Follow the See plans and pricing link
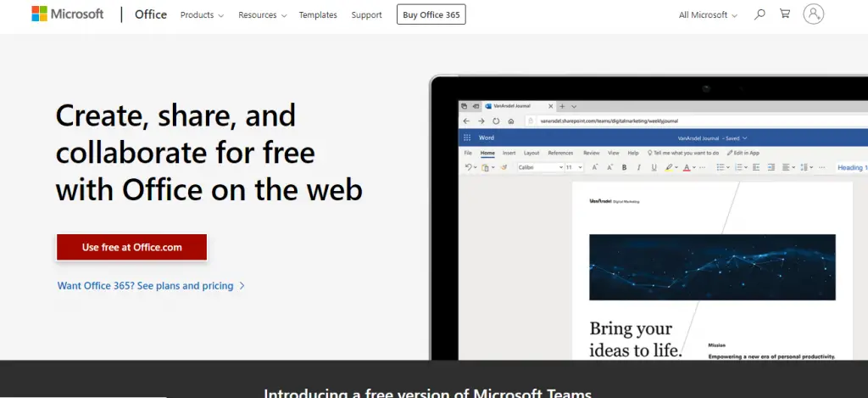 [151, 286]
